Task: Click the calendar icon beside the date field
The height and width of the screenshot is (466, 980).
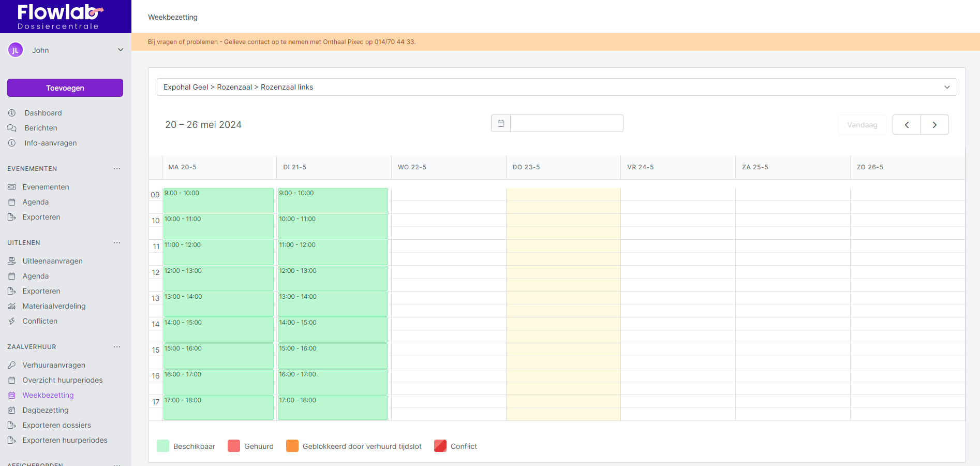Action: pyautogui.click(x=500, y=123)
